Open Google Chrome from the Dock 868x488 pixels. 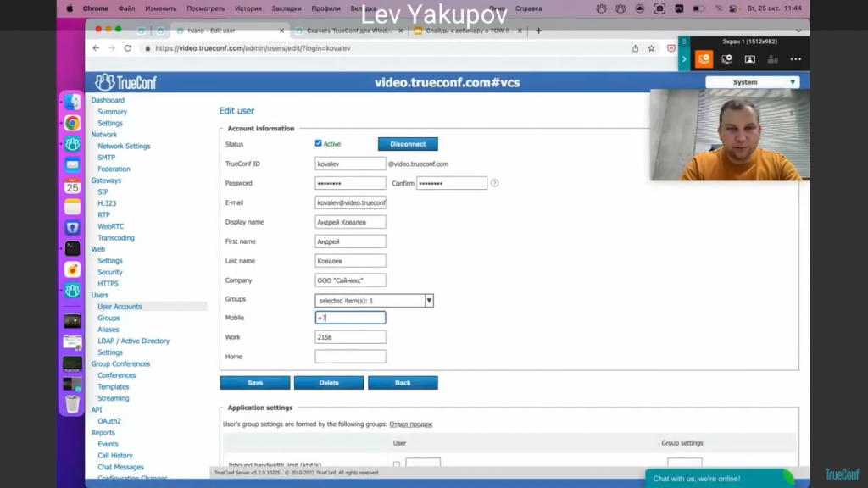(x=72, y=123)
